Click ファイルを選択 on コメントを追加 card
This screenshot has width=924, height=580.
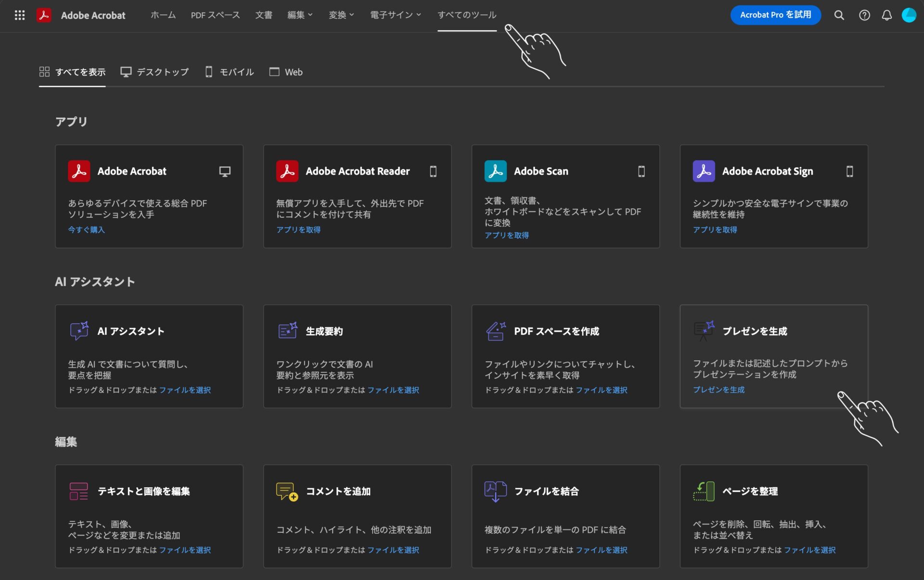coord(393,550)
